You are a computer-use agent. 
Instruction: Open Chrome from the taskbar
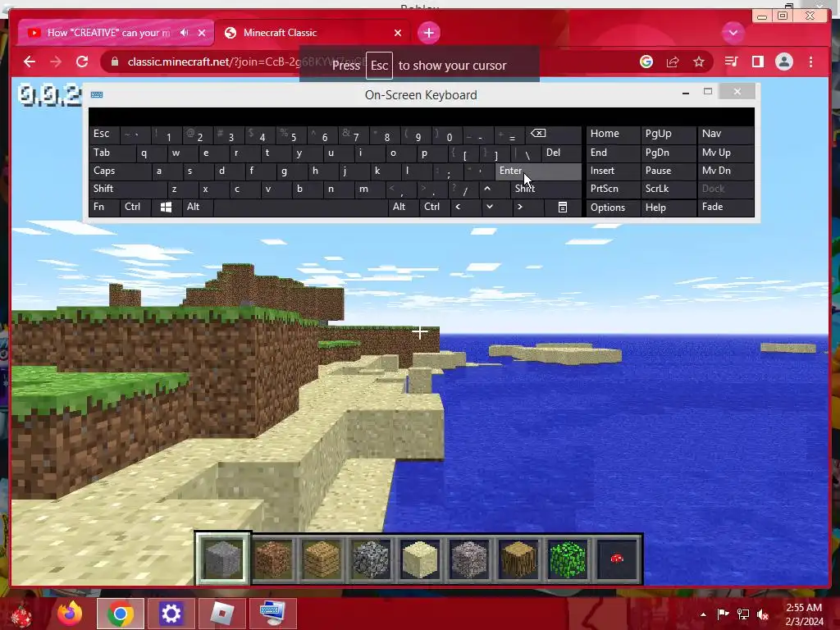pos(120,614)
